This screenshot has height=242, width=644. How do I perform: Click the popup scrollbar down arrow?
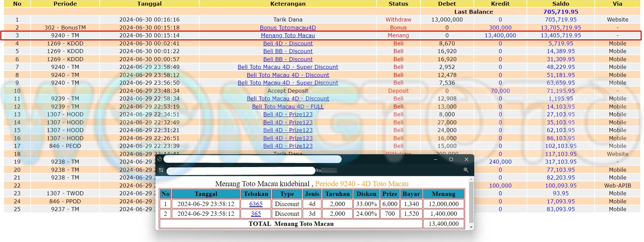coord(471,227)
